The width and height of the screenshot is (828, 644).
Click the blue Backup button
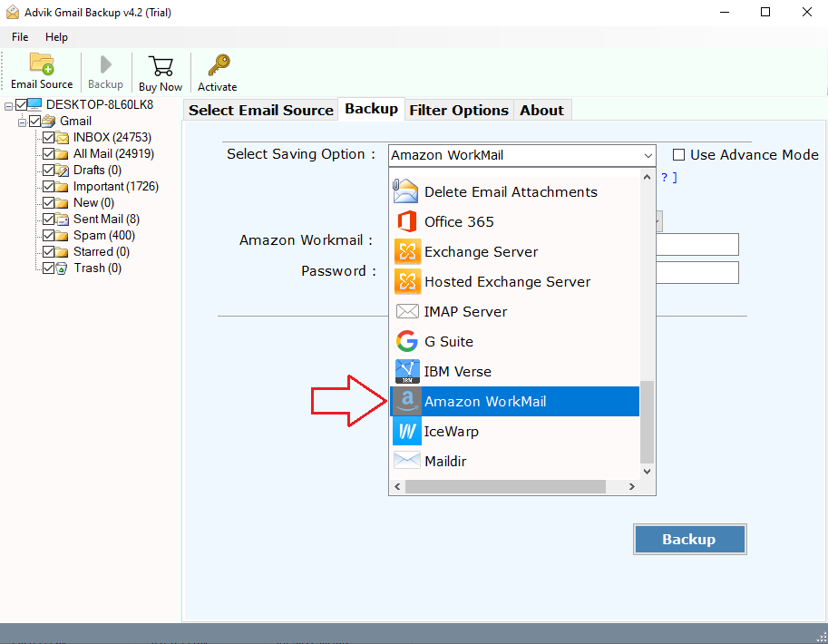pos(689,539)
